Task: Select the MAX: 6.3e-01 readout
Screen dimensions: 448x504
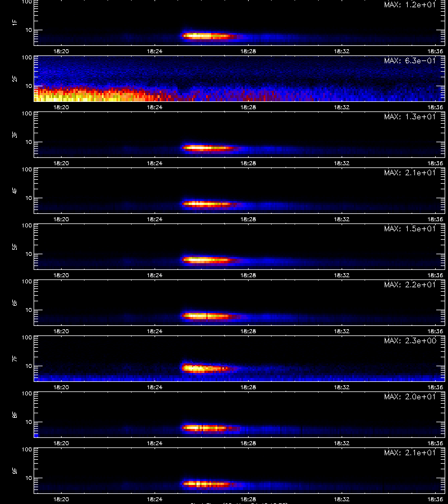Action: 410,60
